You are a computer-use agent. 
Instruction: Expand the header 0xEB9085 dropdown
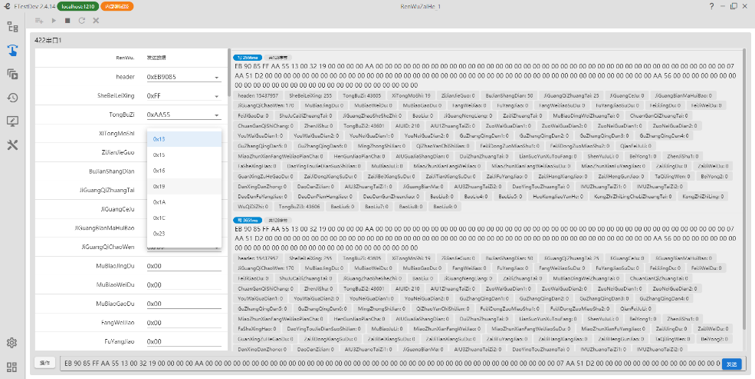183,77
